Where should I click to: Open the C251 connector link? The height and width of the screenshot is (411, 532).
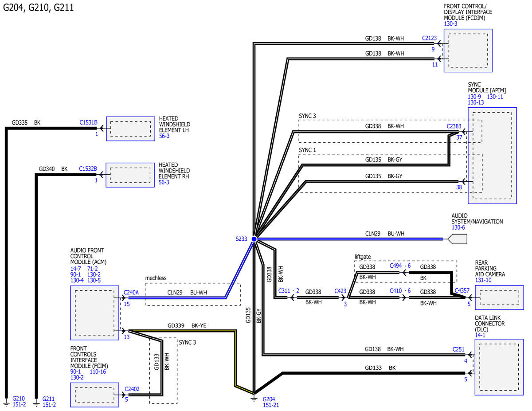tap(458, 349)
